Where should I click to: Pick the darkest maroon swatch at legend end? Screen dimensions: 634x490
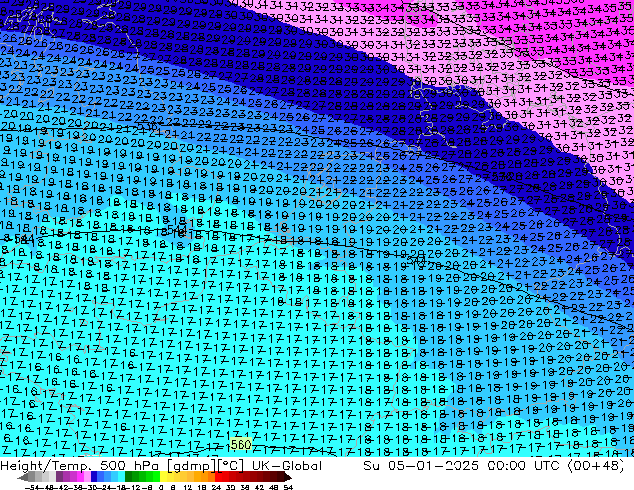click(x=280, y=477)
